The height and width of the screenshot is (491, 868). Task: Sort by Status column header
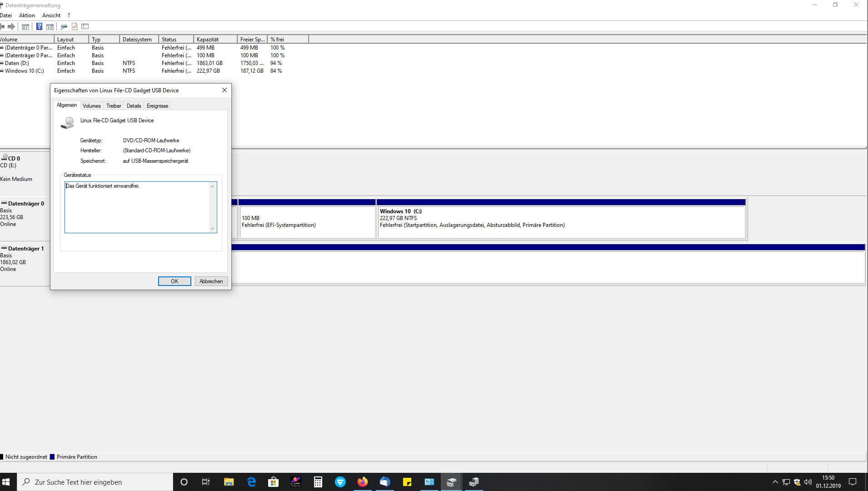(176, 40)
